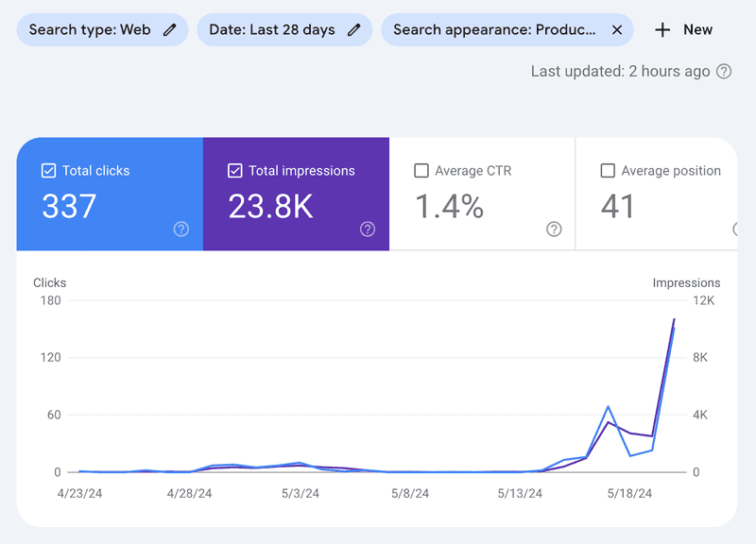
Task: Click the pencil icon on Date filter
Action: tap(354, 29)
